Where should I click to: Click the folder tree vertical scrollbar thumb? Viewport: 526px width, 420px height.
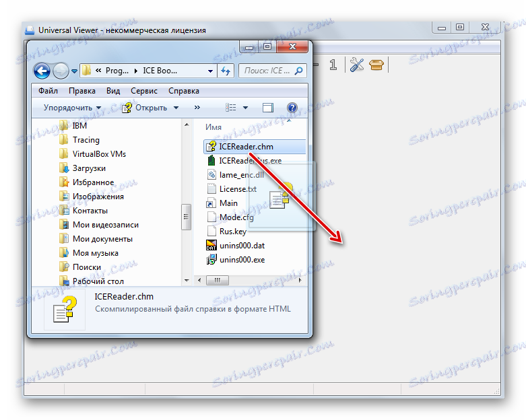point(186,217)
